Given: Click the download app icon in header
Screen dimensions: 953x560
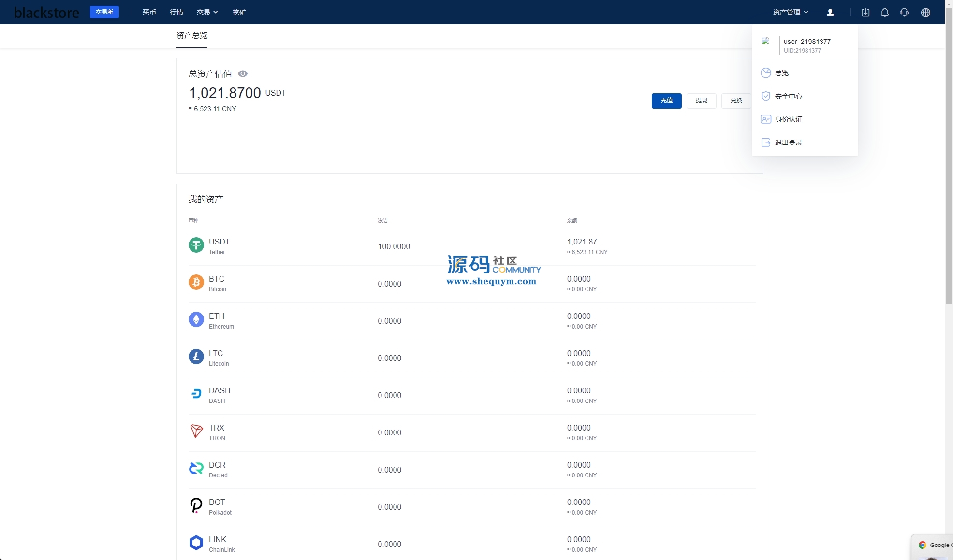Looking at the screenshot, I should point(865,13).
